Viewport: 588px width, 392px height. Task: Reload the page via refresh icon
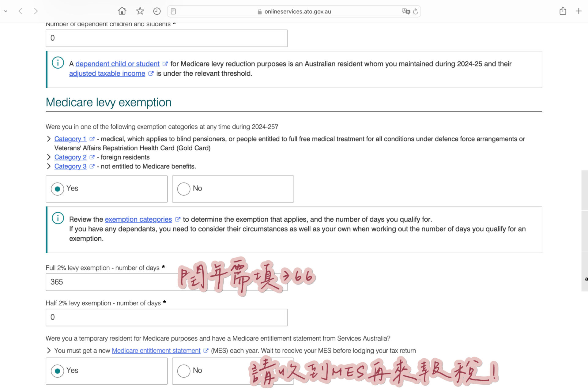[x=416, y=11]
